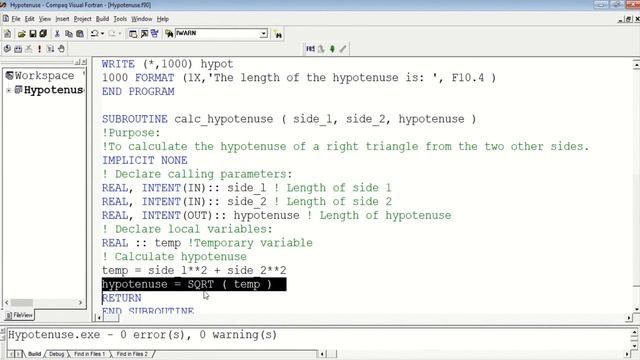Close the workspace pane with its X button
This screenshot has width=640, height=360.
point(84,62)
